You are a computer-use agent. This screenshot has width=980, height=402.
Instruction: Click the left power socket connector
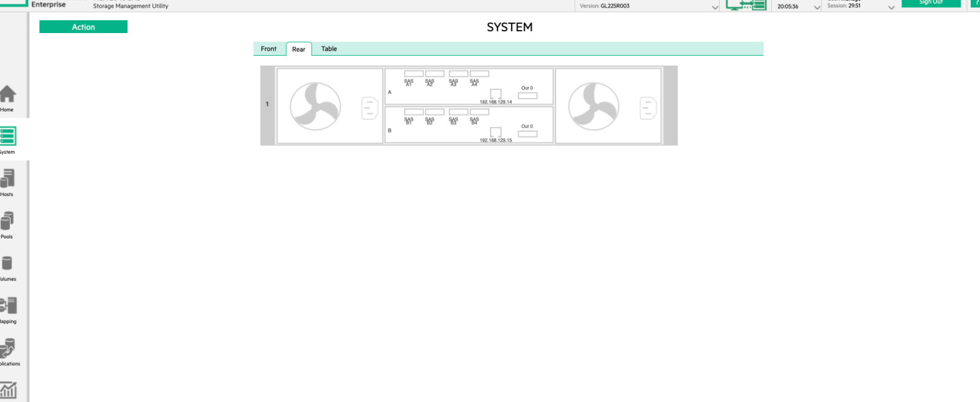[370, 108]
